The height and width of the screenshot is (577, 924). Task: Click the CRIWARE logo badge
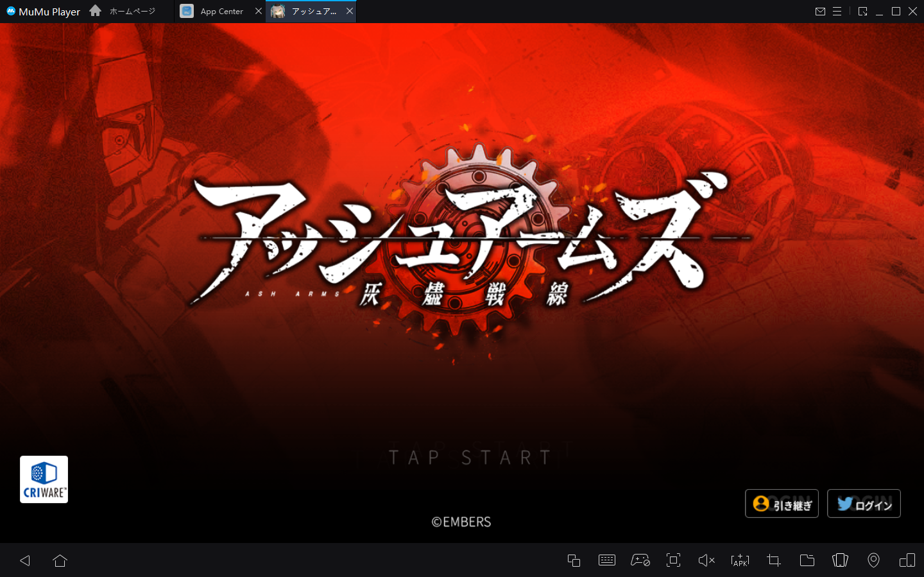44,479
